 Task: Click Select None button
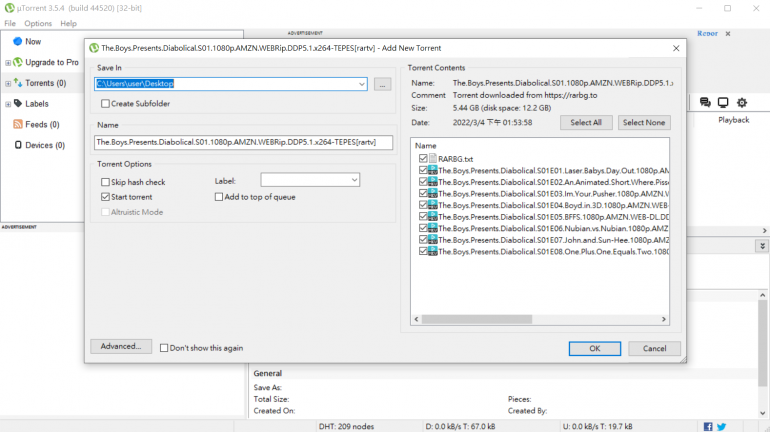click(644, 123)
